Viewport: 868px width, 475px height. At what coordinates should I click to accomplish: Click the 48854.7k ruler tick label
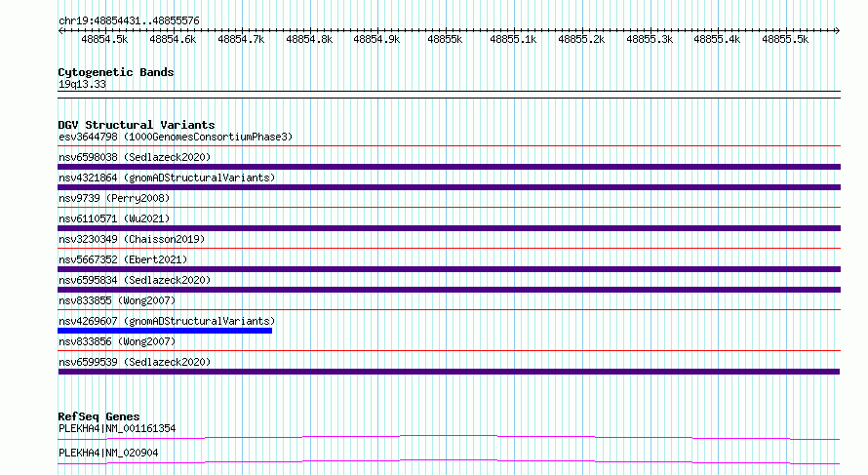click(241, 40)
